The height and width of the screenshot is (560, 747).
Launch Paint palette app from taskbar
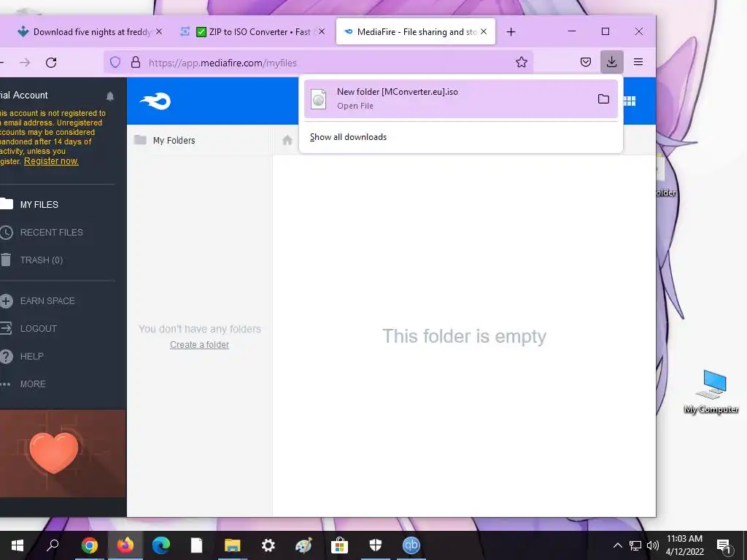coord(304,545)
